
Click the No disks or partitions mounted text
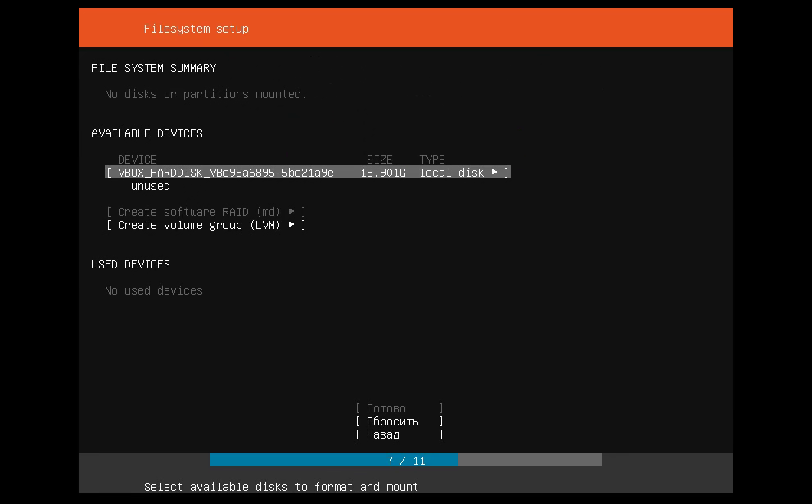coord(205,94)
